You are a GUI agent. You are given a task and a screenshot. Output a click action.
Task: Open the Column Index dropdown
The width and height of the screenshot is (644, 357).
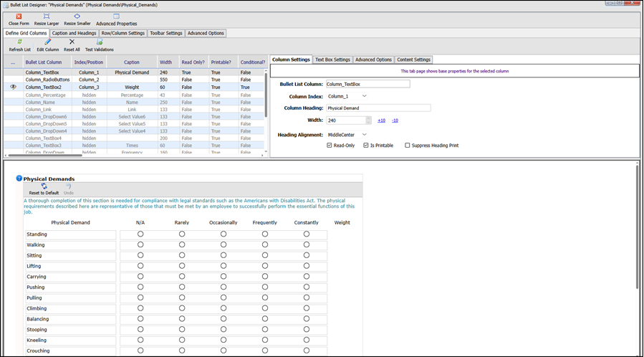pos(347,96)
